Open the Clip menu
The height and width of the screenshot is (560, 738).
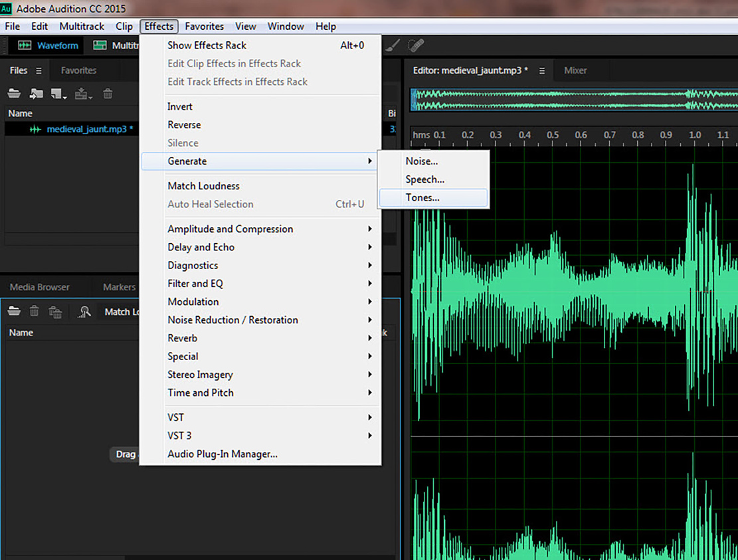pyautogui.click(x=124, y=27)
